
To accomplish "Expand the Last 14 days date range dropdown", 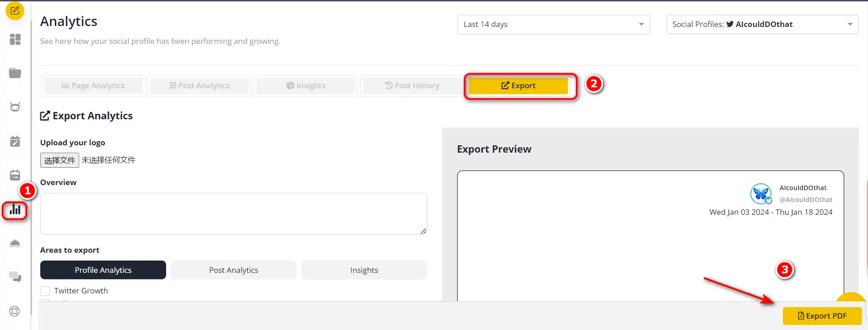I will 554,24.
